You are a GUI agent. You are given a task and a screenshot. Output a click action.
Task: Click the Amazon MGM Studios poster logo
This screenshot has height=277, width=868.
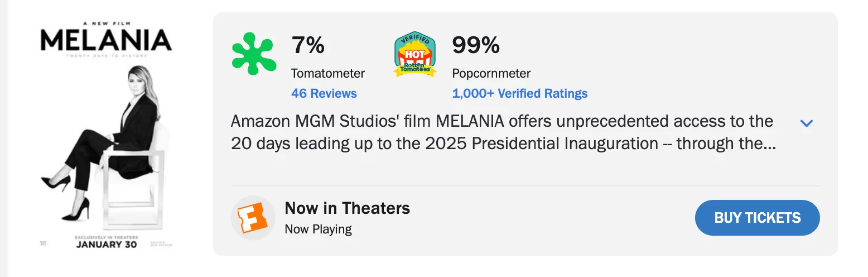click(161, 243)
